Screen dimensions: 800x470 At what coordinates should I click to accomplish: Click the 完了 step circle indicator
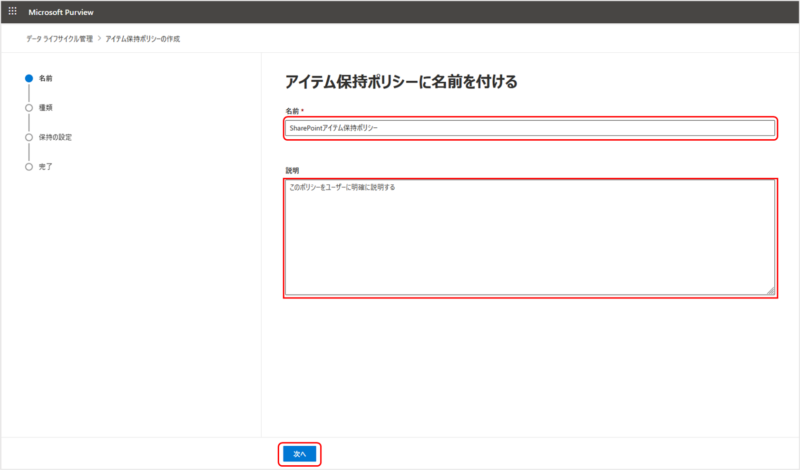[29, 167]
